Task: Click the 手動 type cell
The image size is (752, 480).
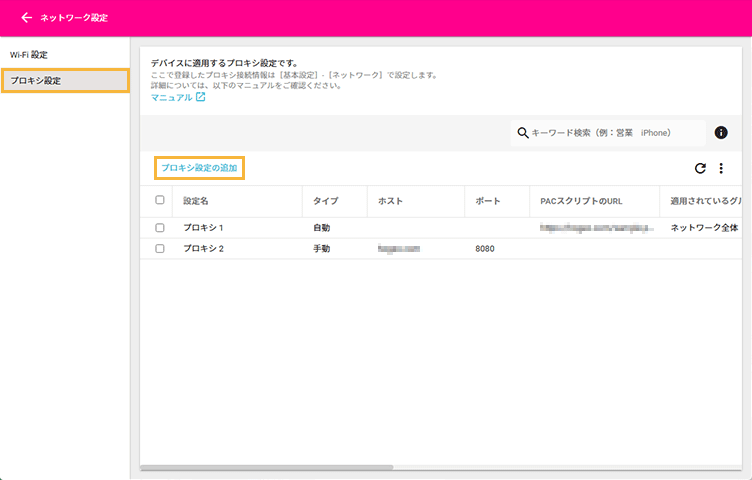Action: (x=321, y=248)
